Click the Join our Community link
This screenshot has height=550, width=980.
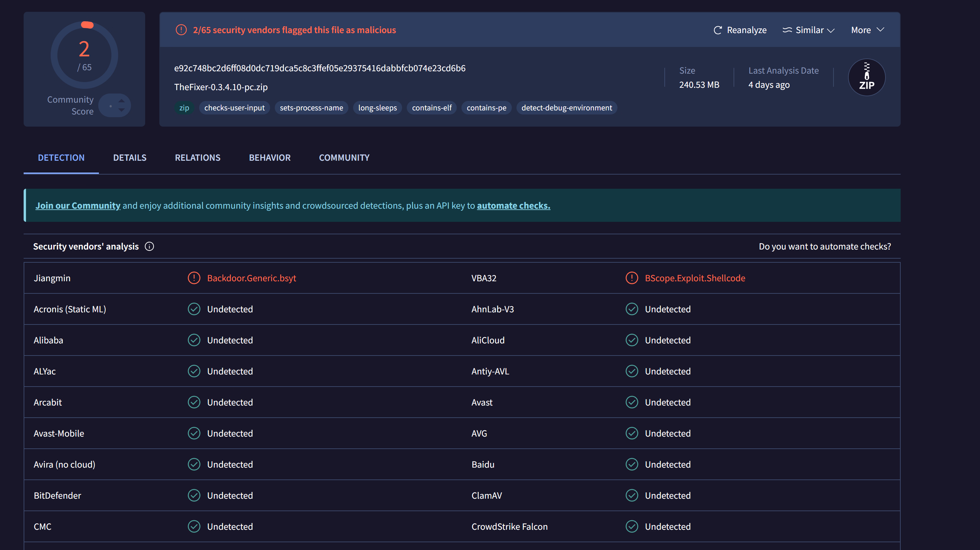click(x=78, y=206)
